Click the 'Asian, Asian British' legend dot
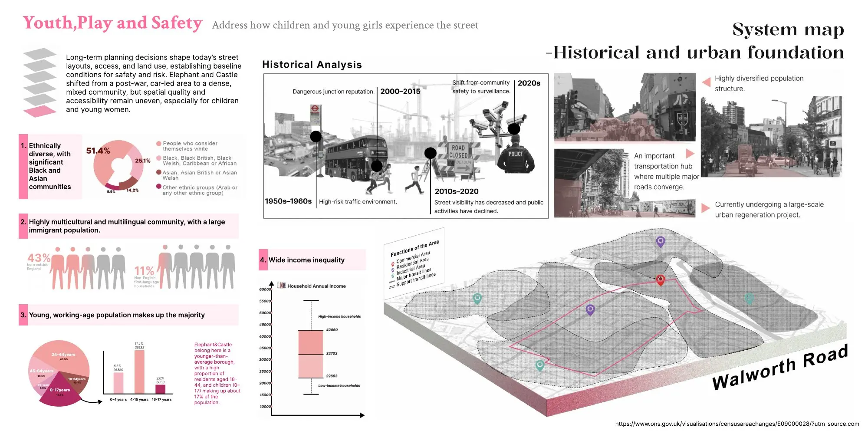Screen dimensions: 868x434 click(x=159, y=172)
